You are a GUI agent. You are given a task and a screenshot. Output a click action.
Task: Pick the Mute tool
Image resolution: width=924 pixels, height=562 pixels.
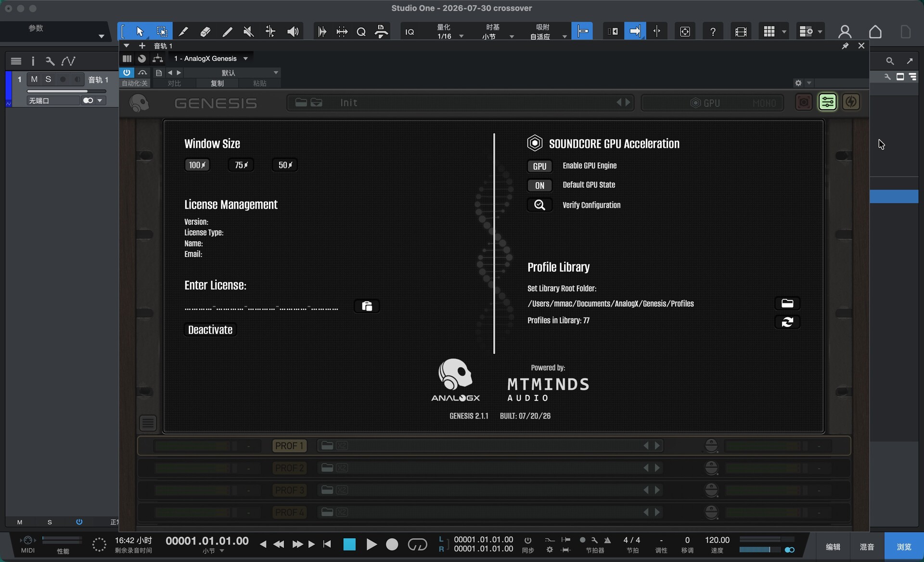click(x=248, y=32)
